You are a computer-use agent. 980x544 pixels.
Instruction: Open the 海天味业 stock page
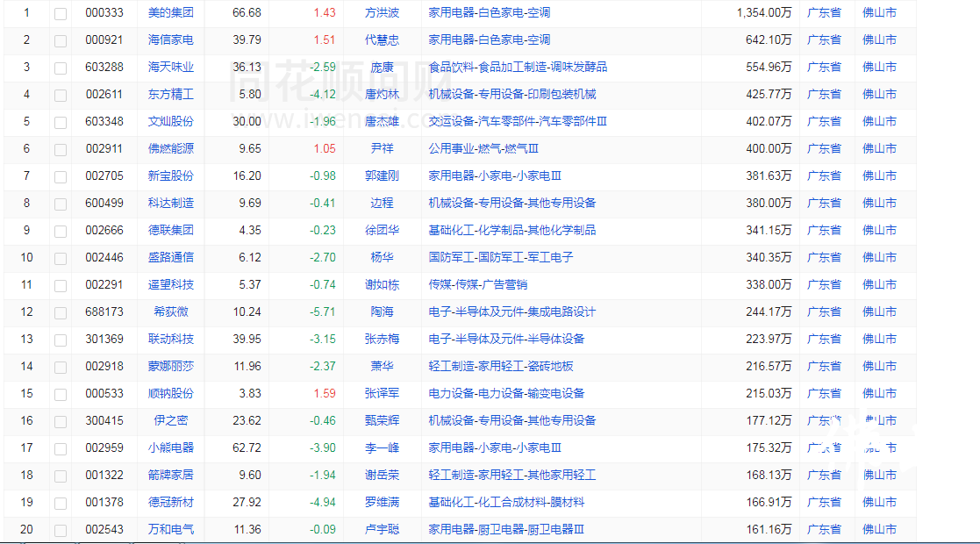pyautogui.click(x=170, y=67)
